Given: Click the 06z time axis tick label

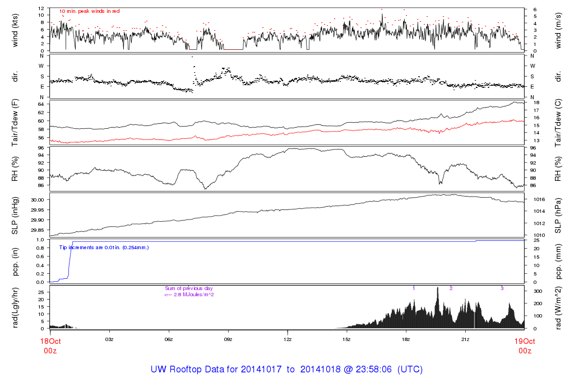Looking at the screenshot, I should click(169, 339).
